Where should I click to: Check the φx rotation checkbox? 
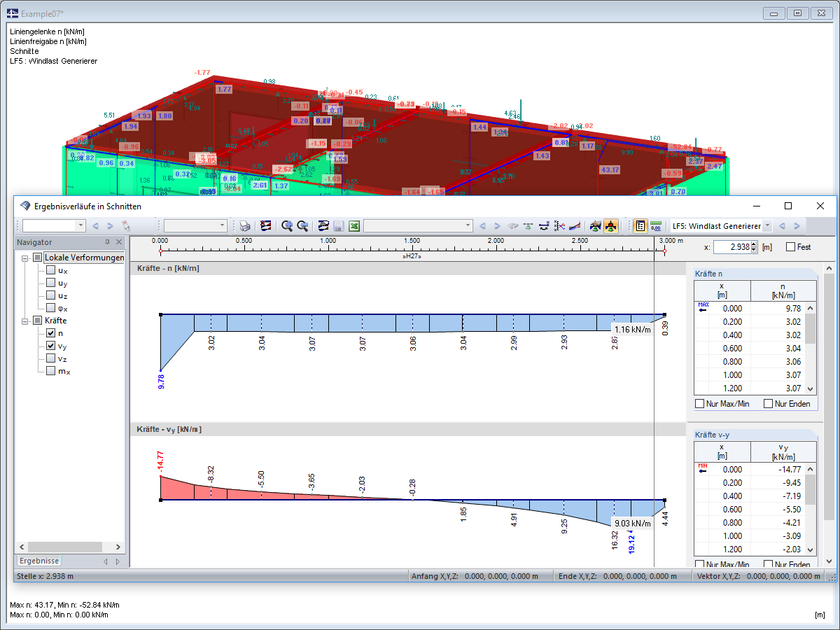pos(50,308)
